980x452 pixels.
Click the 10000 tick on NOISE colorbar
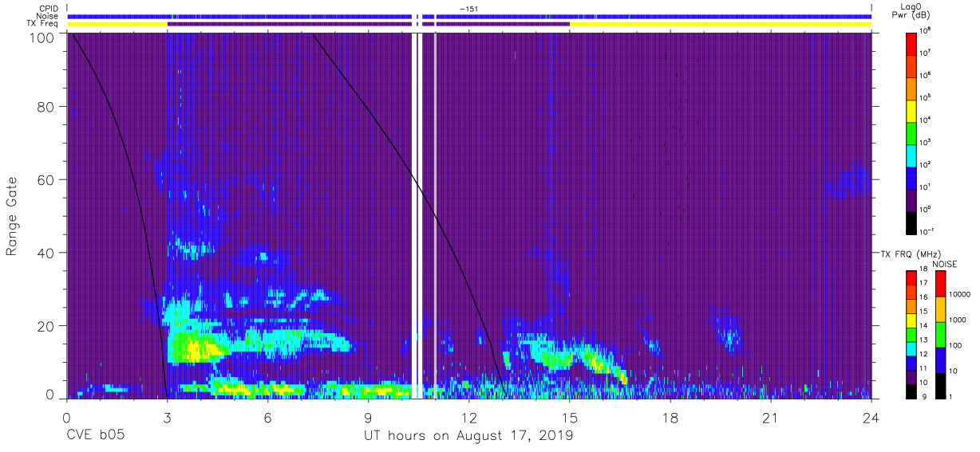click(x=959, y=295)
